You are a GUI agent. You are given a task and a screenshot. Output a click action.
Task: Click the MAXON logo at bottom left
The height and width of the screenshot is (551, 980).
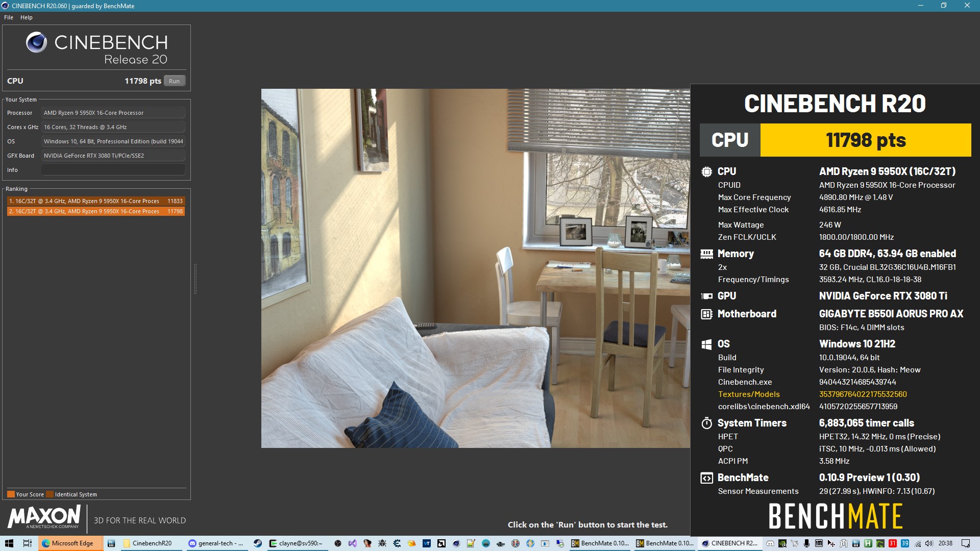[44, 517]
